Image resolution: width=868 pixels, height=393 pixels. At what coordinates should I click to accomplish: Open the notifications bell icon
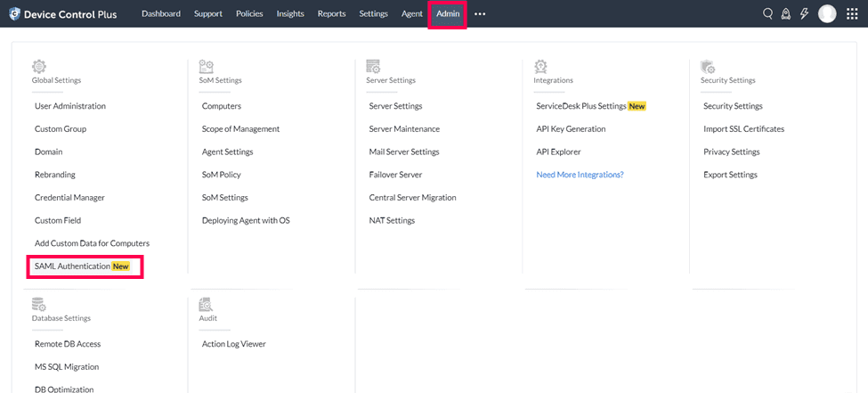tap(786, 13)
